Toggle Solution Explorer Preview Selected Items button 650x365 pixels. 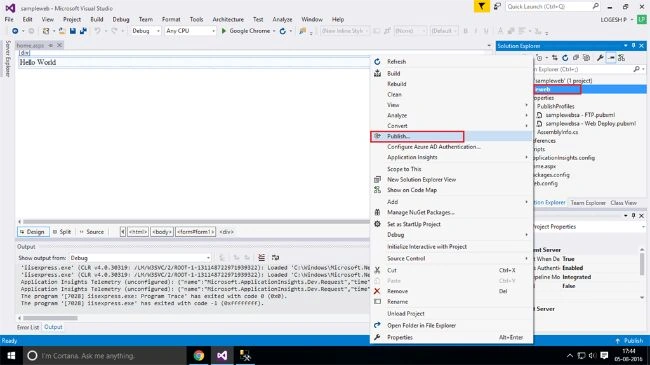point(611,58)
